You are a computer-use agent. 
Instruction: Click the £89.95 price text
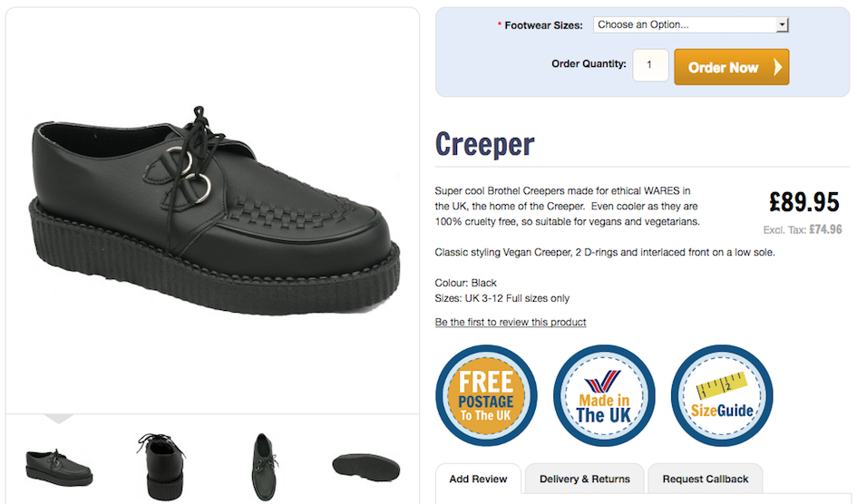[x=804, y=202]
